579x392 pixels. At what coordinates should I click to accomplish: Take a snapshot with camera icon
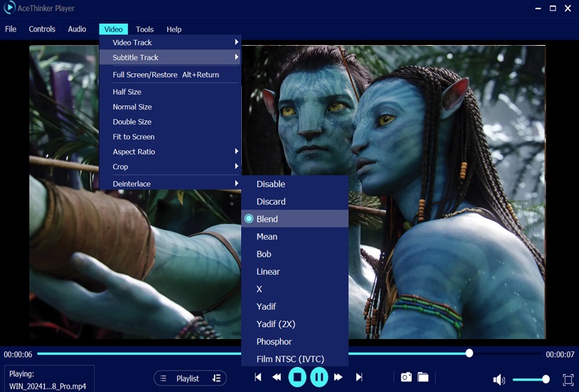pyautogui.click(x=407, y=377)
